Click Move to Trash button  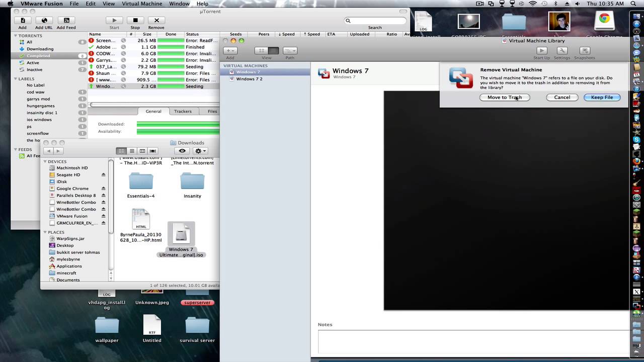click(505, 98)
